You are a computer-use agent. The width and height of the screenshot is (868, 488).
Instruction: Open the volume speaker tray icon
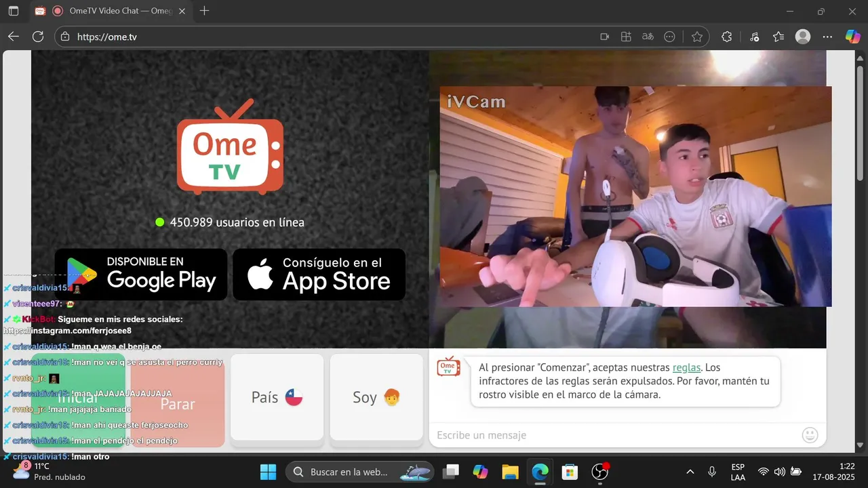coord(780,472)
